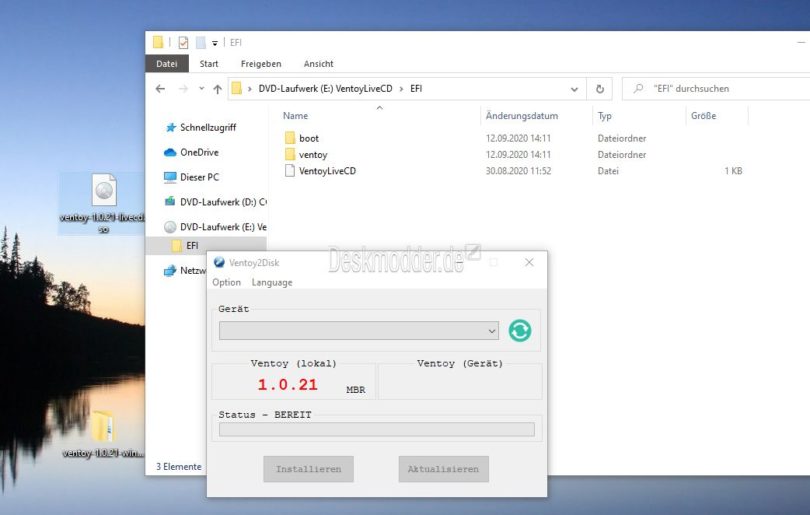Screen dimensions: 810x515
Task: Click the 3 Elemente status bar text
Action: (x=179, y=466)
